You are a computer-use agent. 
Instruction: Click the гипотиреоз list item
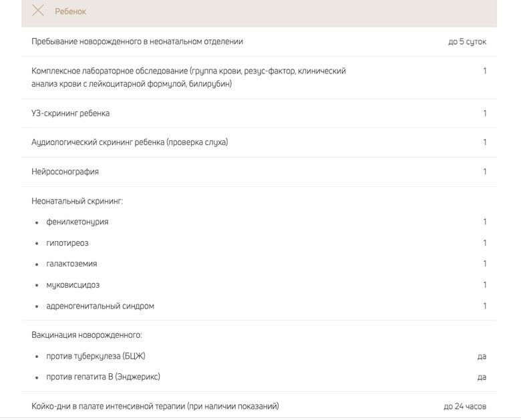point(67,243)
